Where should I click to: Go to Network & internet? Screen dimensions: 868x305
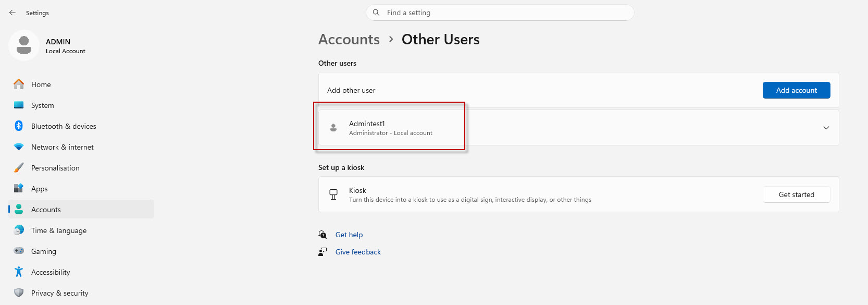(81, 147)
